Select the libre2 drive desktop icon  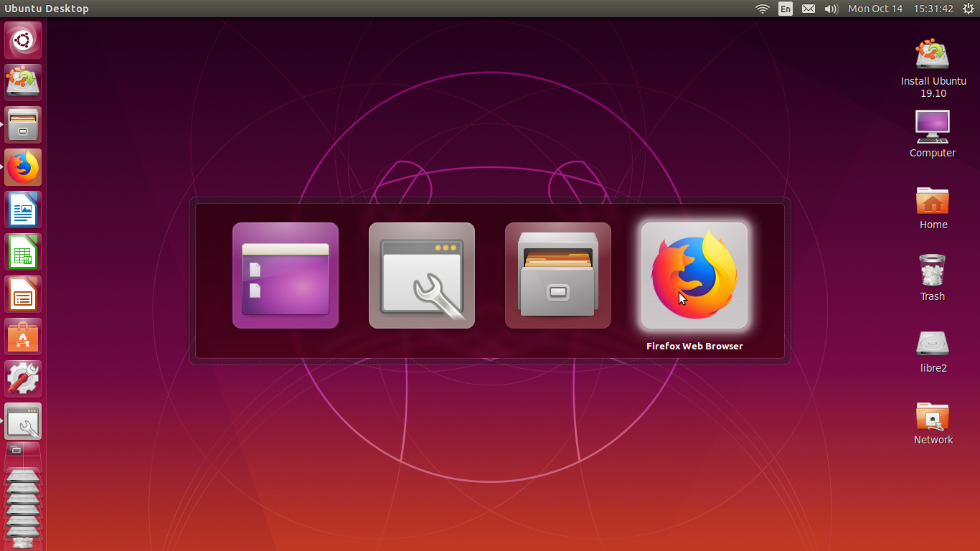coord(933,351)
